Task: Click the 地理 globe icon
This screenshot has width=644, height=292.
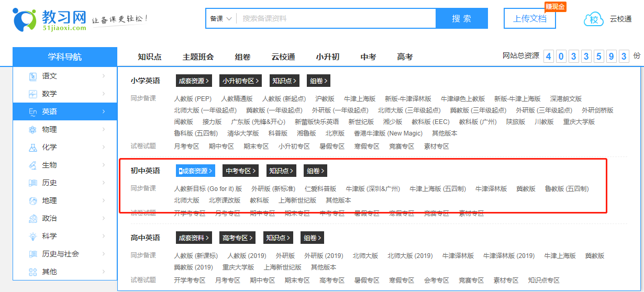Action: tap(32, 201)
